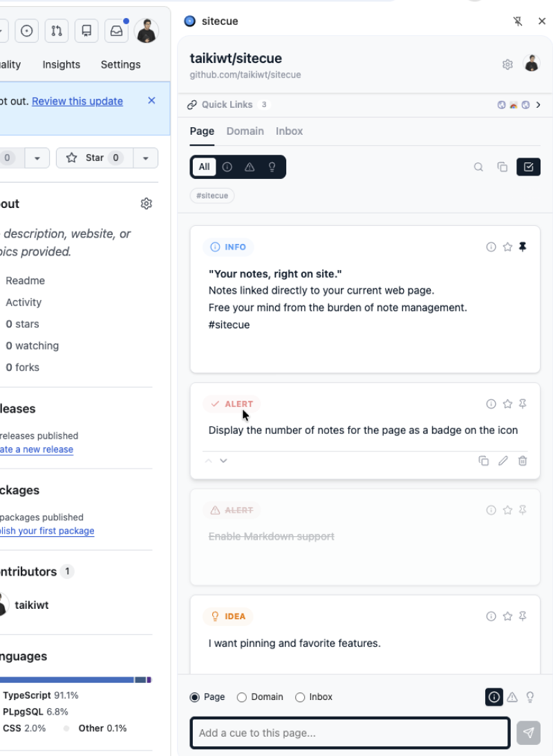The width and height of the screenshot is (553, 756).
Task: Open the Star lists dropdown arrow
Action: 146,158
